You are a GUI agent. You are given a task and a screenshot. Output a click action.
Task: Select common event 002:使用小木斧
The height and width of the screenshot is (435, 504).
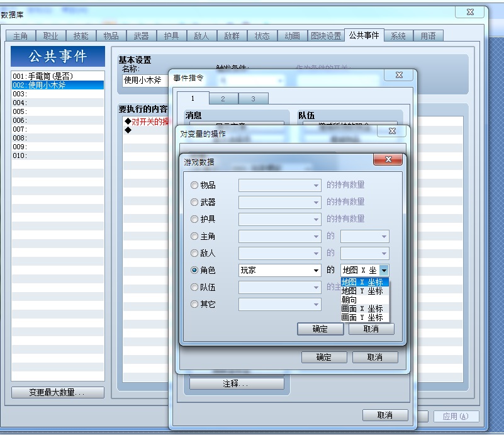[x=58, y=85]
